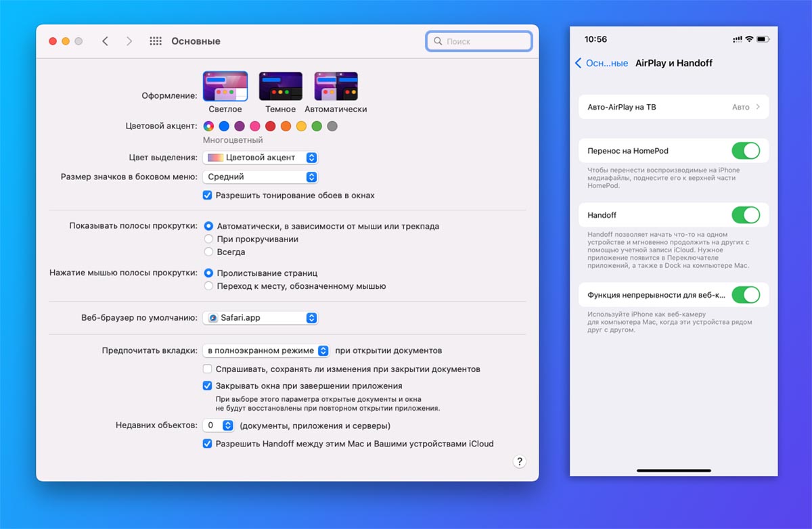Choose the yellow accent color
Image resolution: width=812 pixels, height=529 pixels.
tap(301, 126)
